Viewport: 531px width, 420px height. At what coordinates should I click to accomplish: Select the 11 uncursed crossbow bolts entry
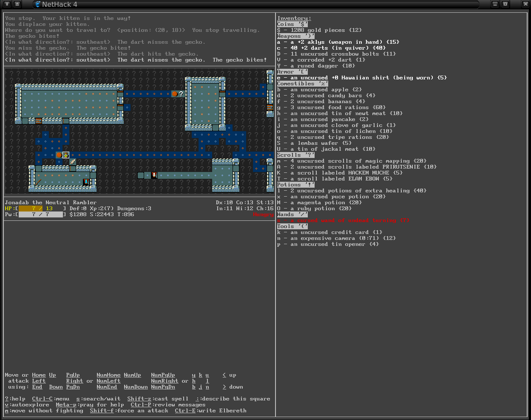[x=336, y=54]
